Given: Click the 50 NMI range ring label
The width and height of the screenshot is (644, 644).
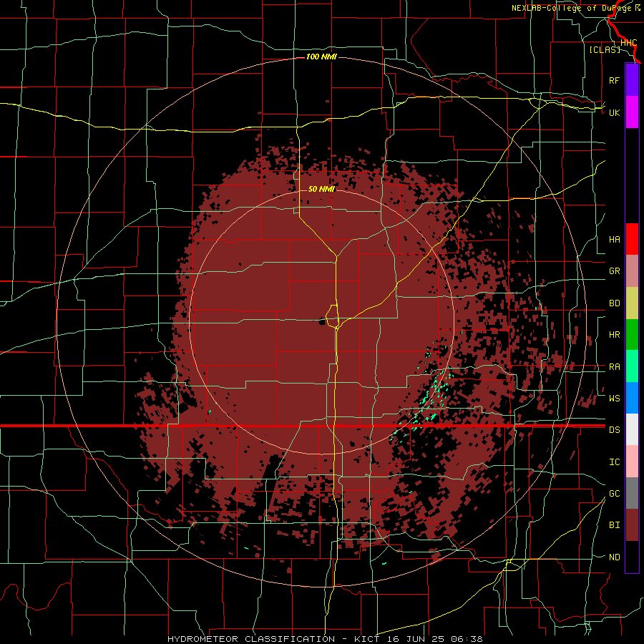Looking at the screenshot, I should 321,189.
